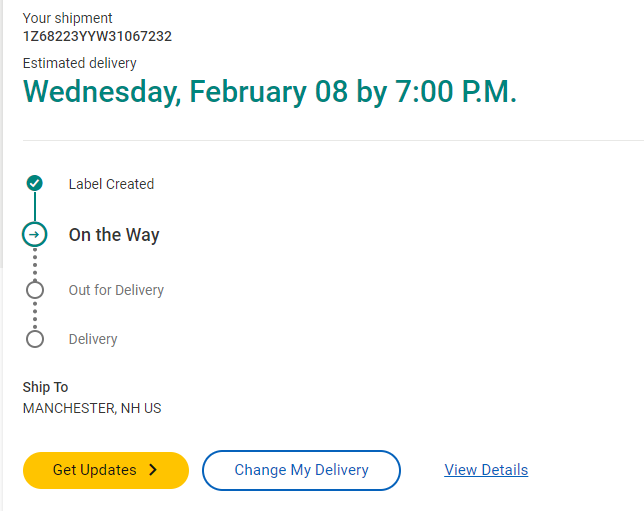Click the Out for Delivery status text
The image size is (644, 511).
coord(116,290)
